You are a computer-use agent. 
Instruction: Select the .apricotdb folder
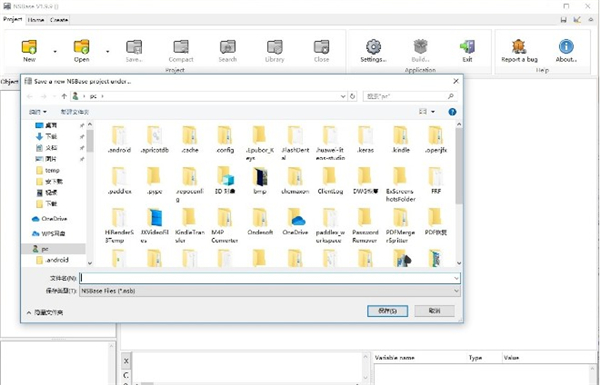(x=155, y=139)
